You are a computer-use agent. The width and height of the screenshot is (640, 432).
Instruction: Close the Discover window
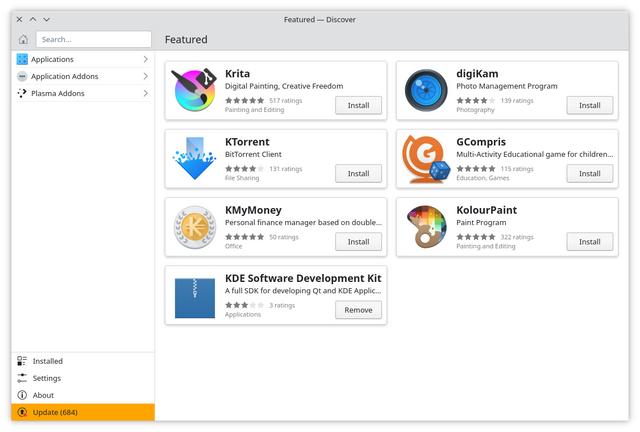point(19,19)
